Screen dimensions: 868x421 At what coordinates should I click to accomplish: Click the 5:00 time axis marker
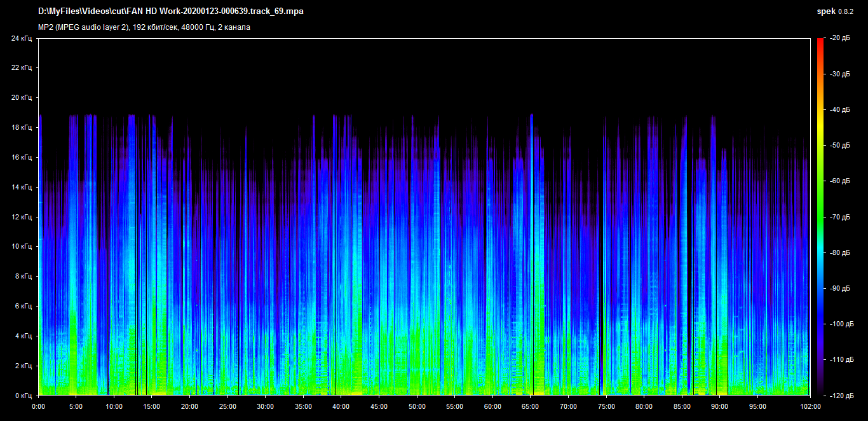coord(76,406)
